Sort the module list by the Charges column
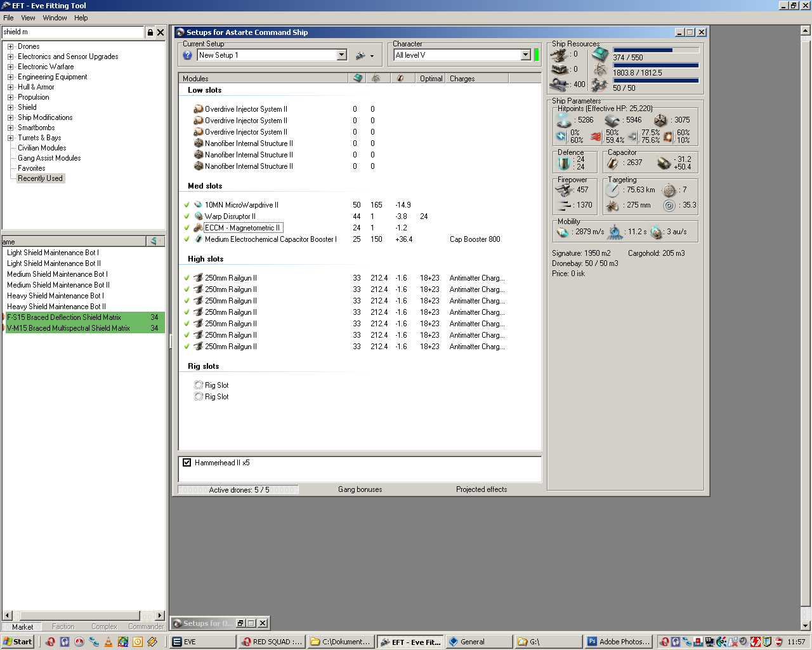This screenshot has height=650, width=812. pyautogui.click(x=477, y=79)
